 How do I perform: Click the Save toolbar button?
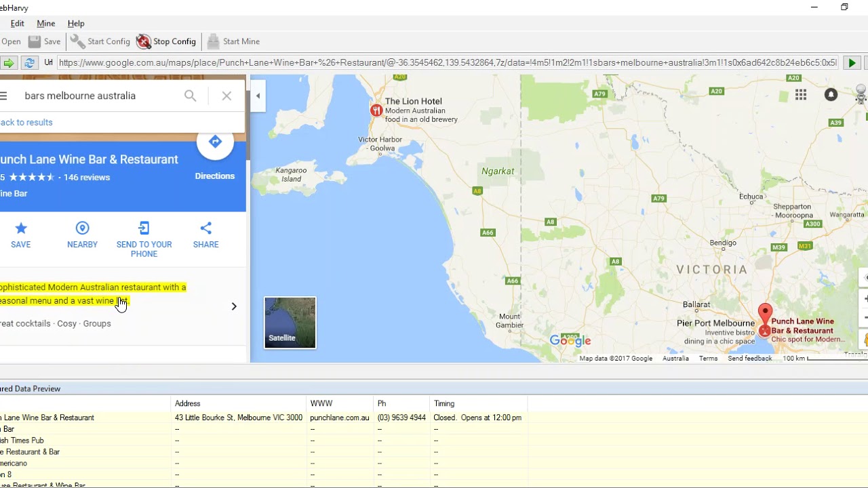pyautogui.click(x=45, y=41)
